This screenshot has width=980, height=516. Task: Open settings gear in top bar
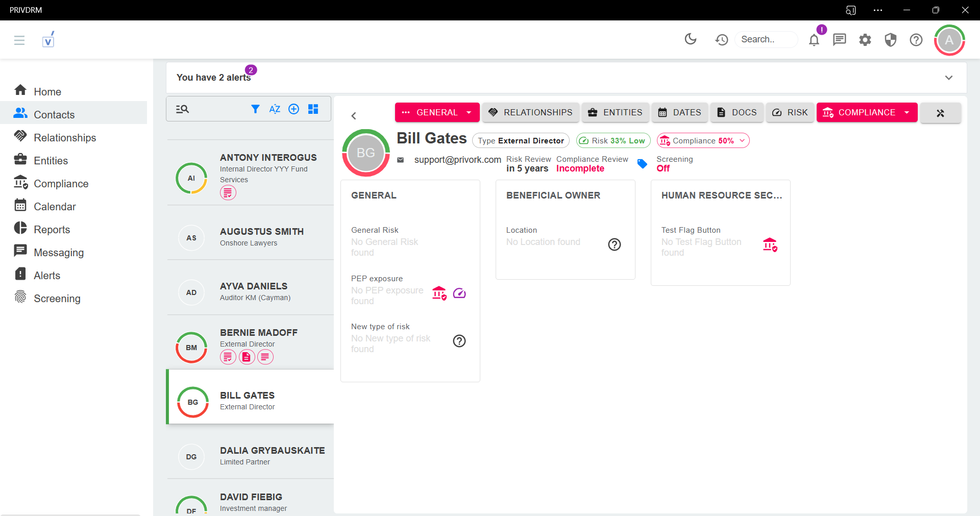(865, 39)
